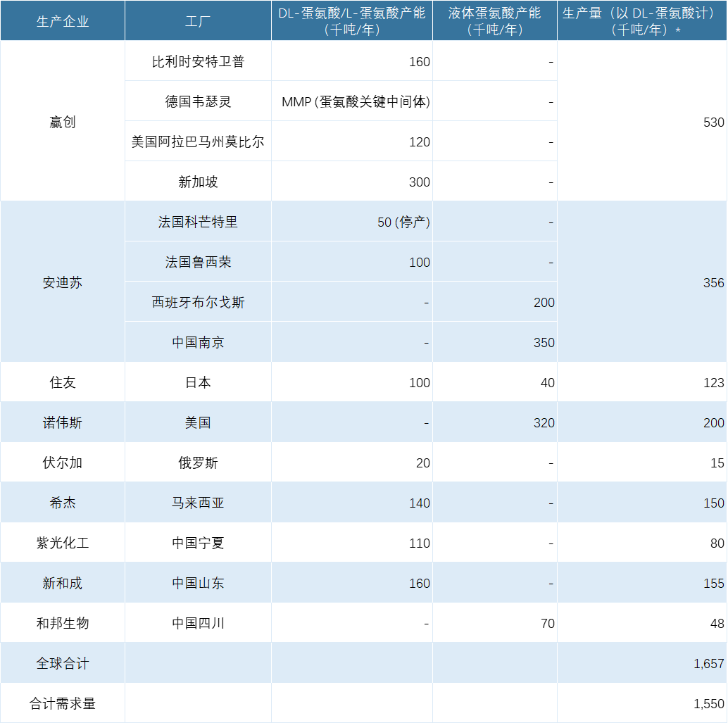This screenshot has height=723, width=728.
Task: Click 安迪苏 production value 356
Action: [x=642, y=282]
